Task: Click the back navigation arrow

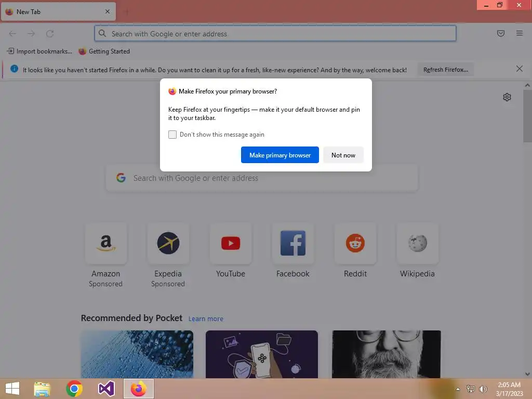Action: tap(12, 34)
